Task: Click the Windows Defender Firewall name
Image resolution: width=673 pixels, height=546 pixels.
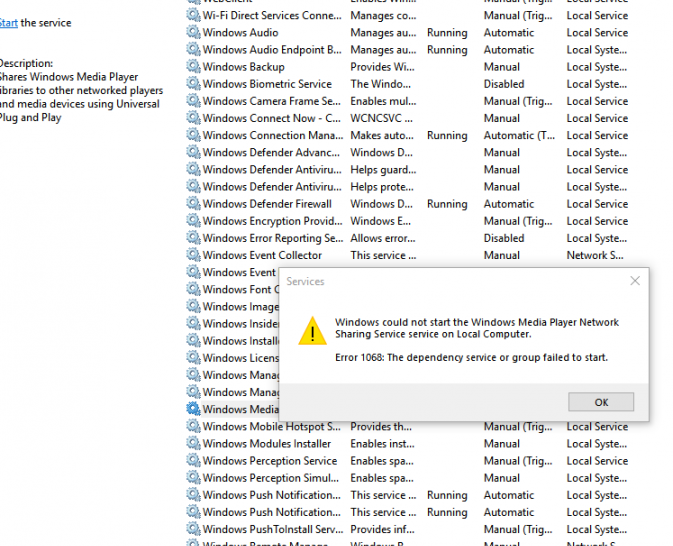Action: point(267,204)
